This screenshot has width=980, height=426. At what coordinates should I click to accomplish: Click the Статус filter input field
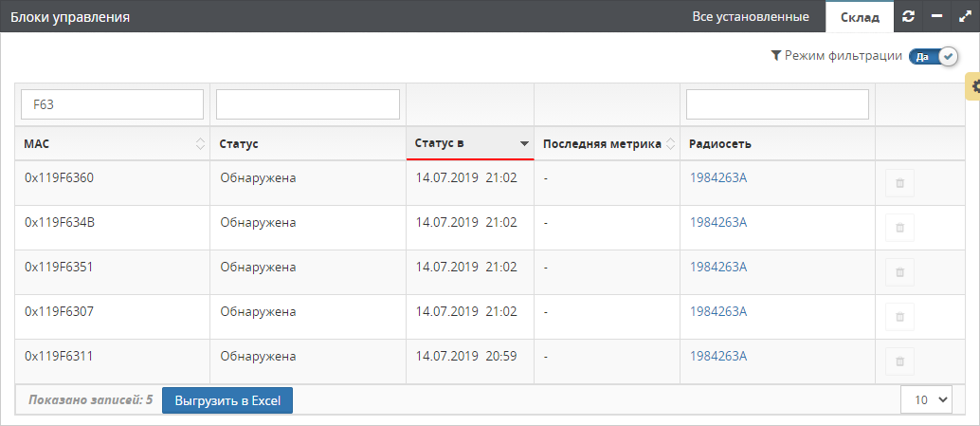coord(308,104)
